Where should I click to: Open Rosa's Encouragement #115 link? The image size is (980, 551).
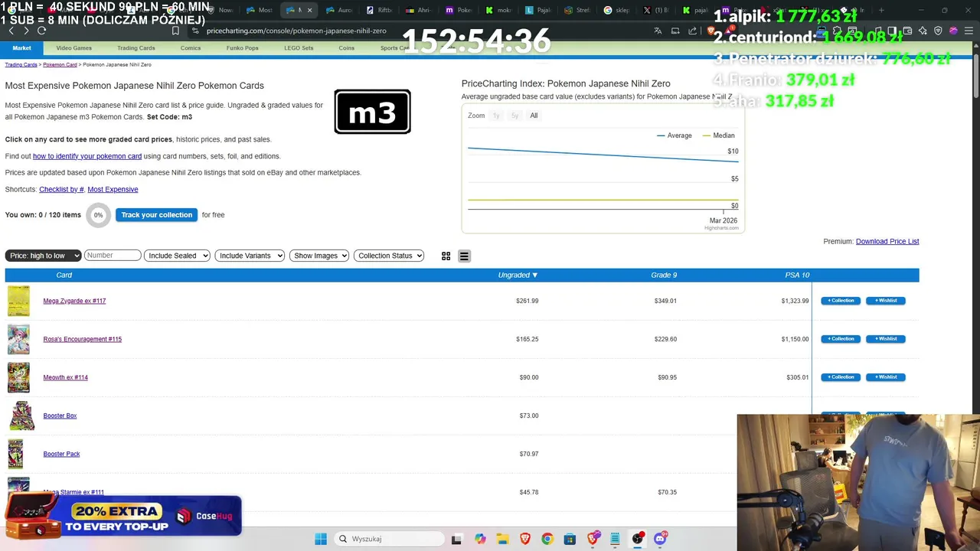pyautogui.click(x=83, y=339)
